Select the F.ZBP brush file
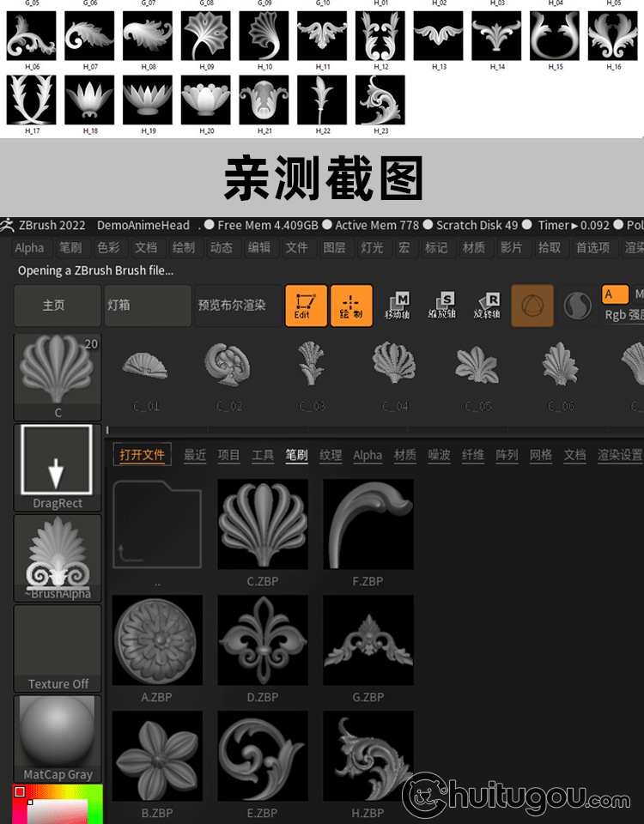Viewport: 644px width, 824px height. click(x=368, y=524)
